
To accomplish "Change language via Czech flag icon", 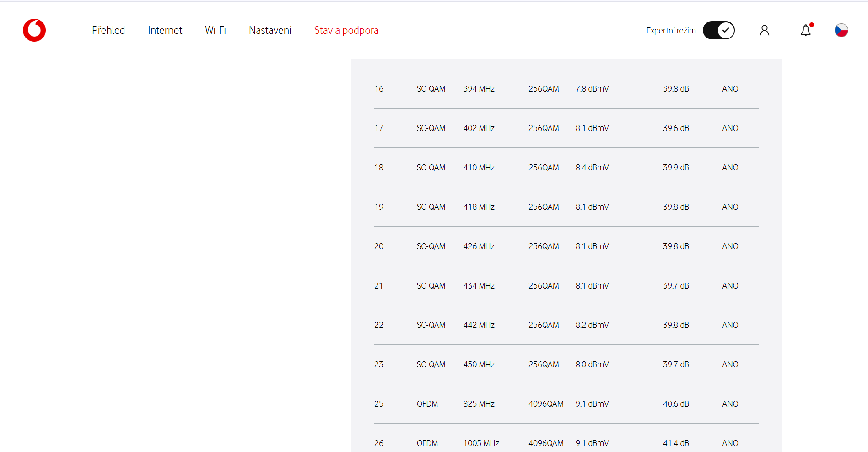I will click(841, 30).
